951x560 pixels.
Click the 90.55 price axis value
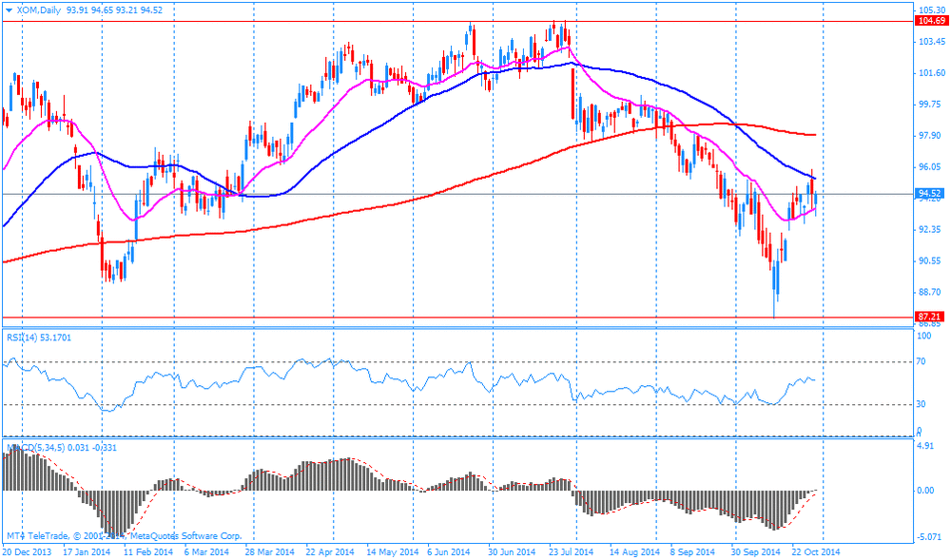(x=930, y=261)
